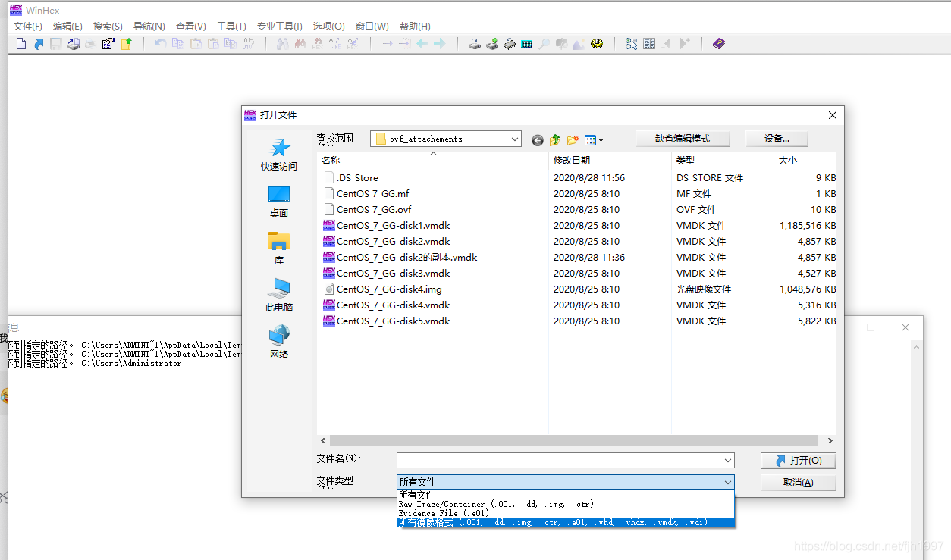Screen dimensions: 951x560
Task: Close the background message window
Action: pos(905,327)
